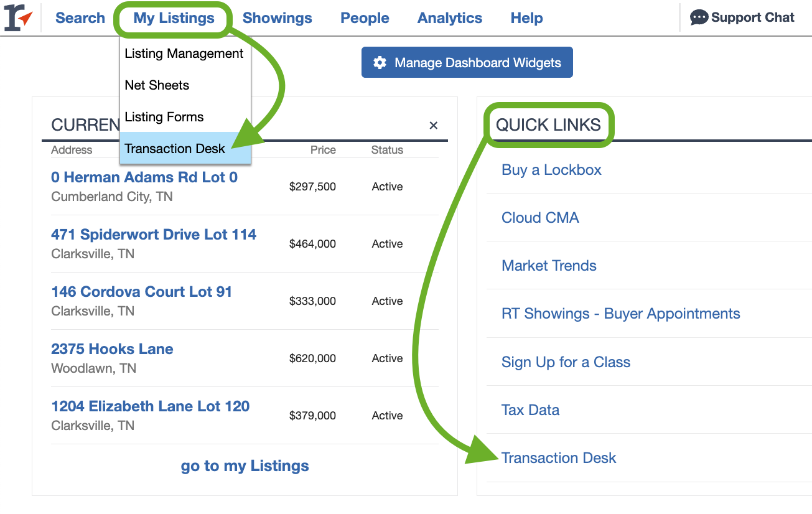812x514 pixels.
Task: Click the gear icon on Manage Dashboard Widgets
Action: (x=380, y=62)
